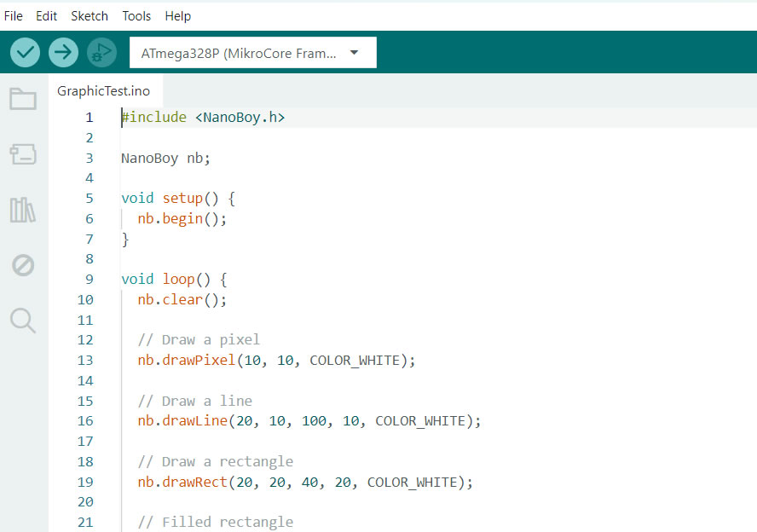Click the #include <NanoBoy.h> line
757x532 pixels.
205,117
